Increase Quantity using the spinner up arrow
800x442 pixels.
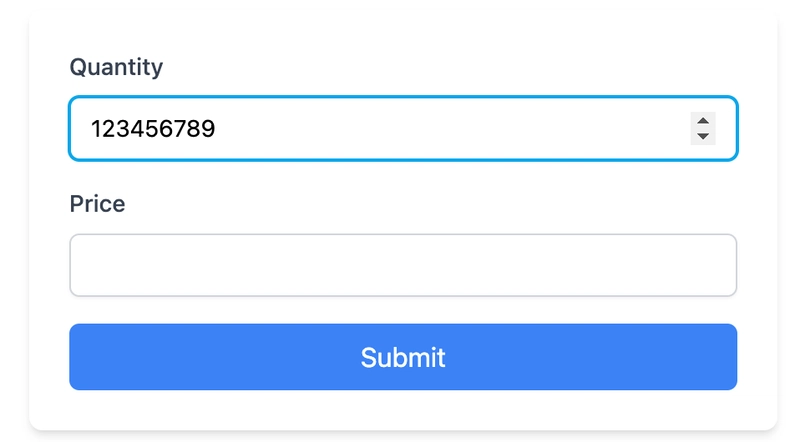pos(703,121)
